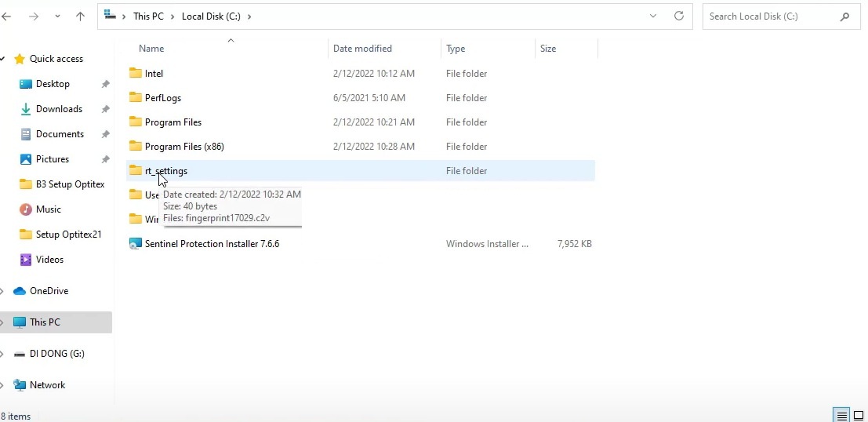Click This PC breadcrumb in address bar
The width and height of the screenshot is (868, 422).
(149, 16)
